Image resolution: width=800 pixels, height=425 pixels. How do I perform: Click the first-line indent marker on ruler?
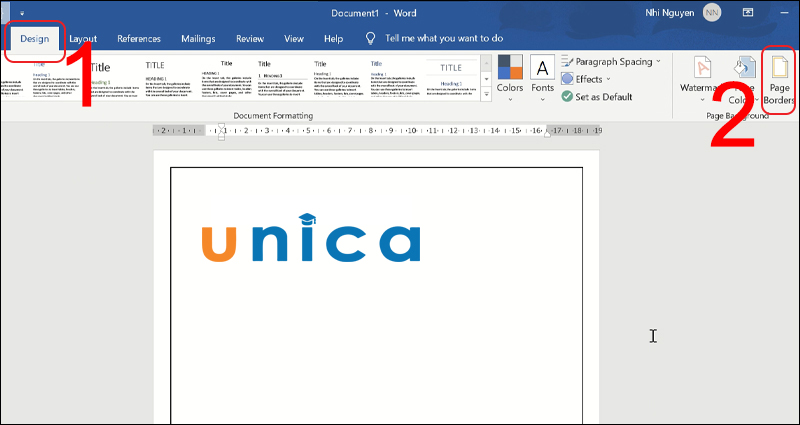pyautogui.click(x=221, y=125)
